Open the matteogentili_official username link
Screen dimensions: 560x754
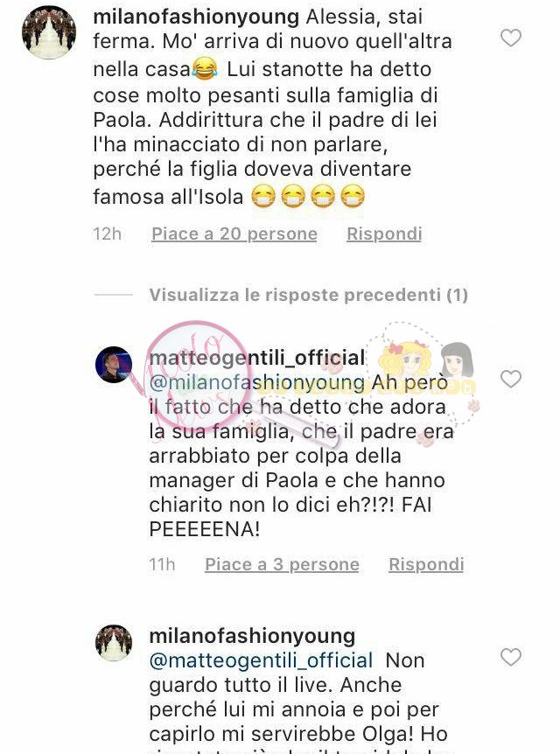[257, 358]
